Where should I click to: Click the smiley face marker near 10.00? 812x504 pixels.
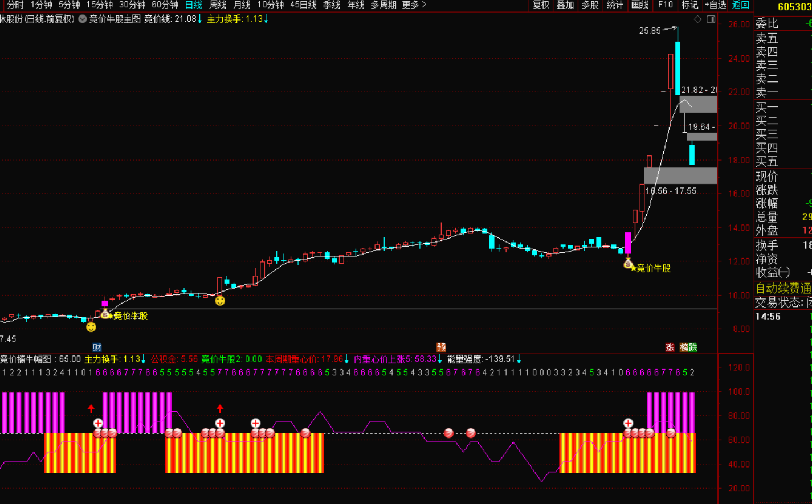(220, 301)
